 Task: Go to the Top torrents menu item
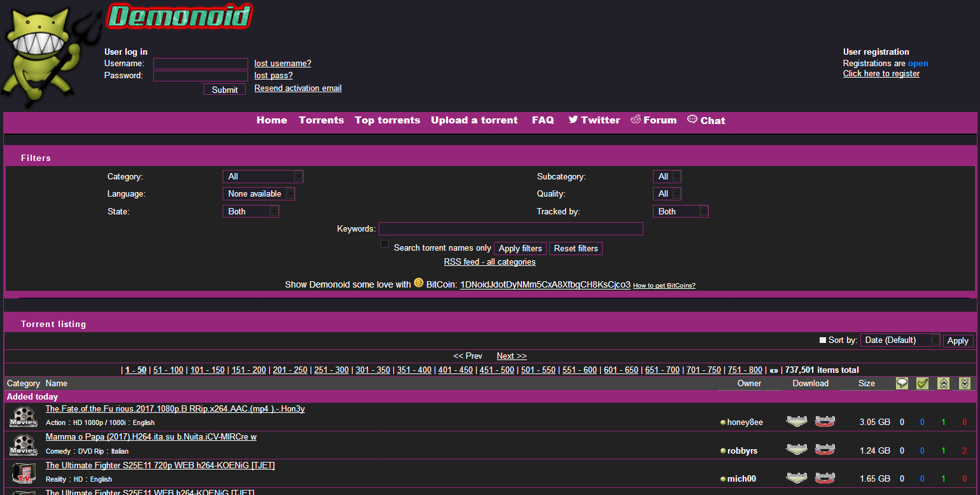(x=387, y=120)
